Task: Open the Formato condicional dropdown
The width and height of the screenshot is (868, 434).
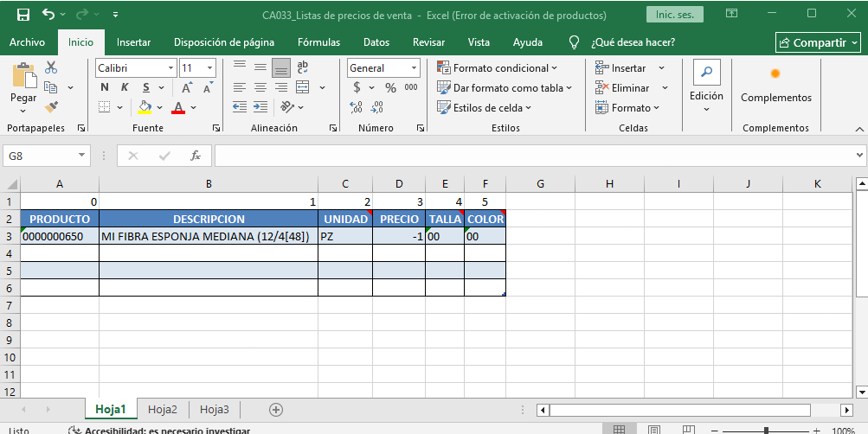Action: tap(498, 68)
